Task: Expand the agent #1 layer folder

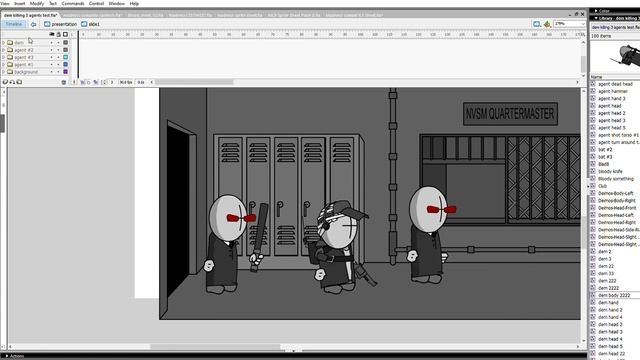Action: (x=4, y=64)
